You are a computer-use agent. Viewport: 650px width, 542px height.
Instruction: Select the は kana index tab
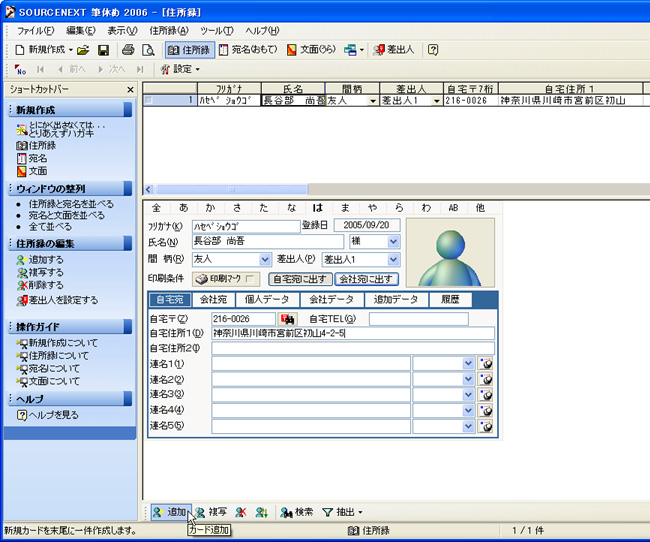318,208
